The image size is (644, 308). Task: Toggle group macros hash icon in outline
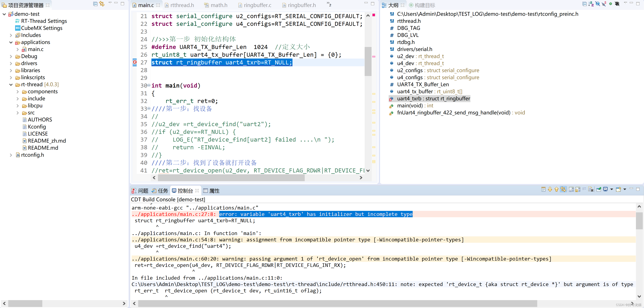pyautogui.click(x=617, y=4)
